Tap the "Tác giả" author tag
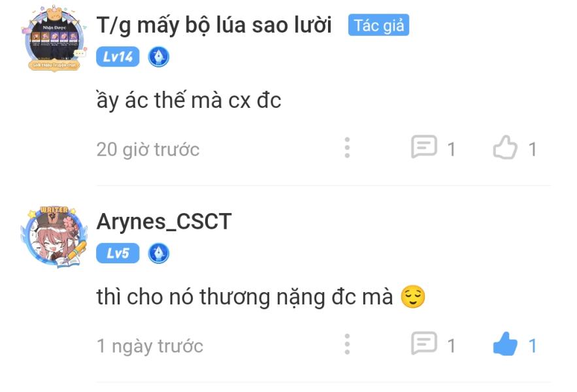Screen dimensions: 577x392 click(x=378, y=25)
